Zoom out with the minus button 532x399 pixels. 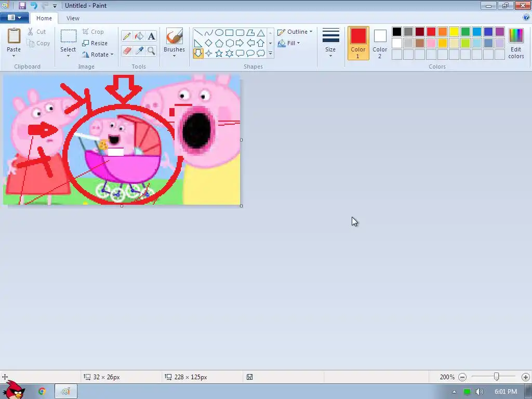[462, 377]
